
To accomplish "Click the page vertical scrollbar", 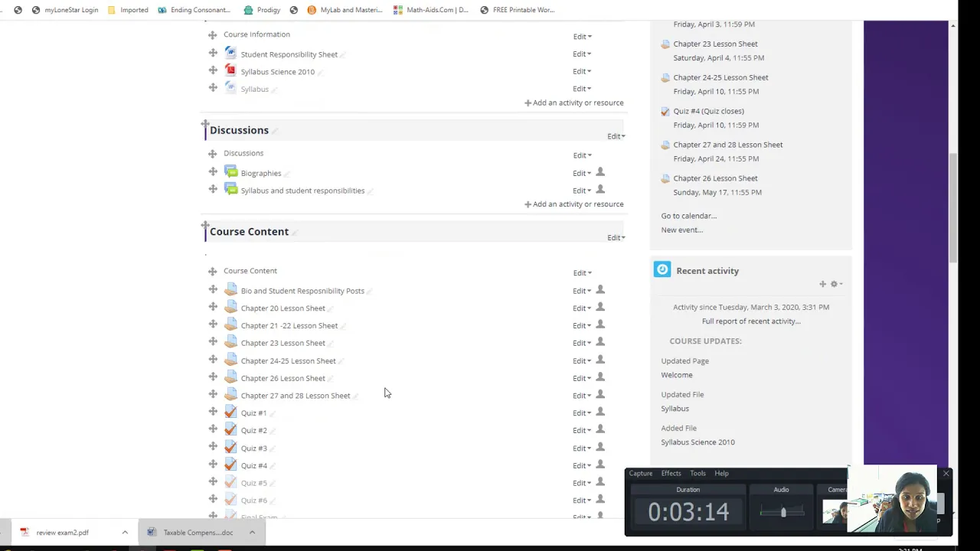I will pyautogui.click(x=953, y=207).
